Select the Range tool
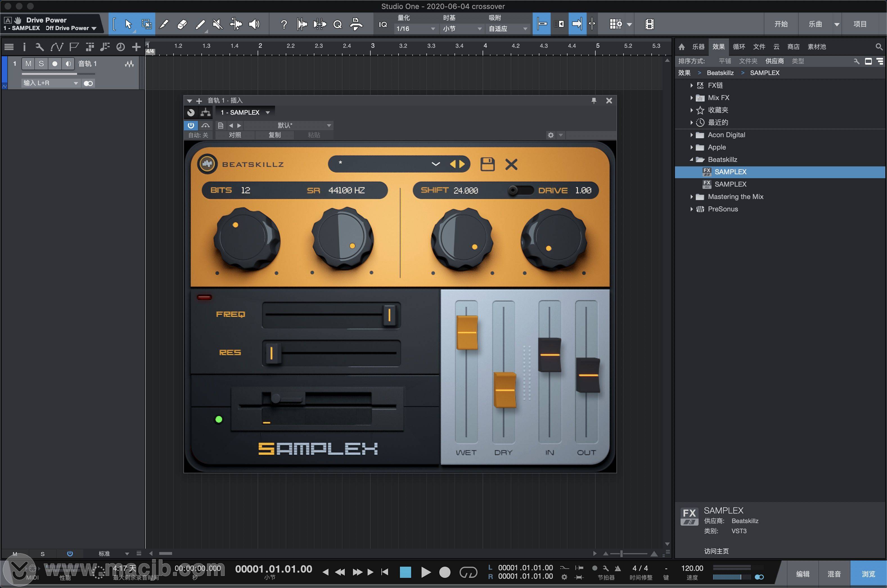This screenshot has width=887, height=588. (147, 24)
